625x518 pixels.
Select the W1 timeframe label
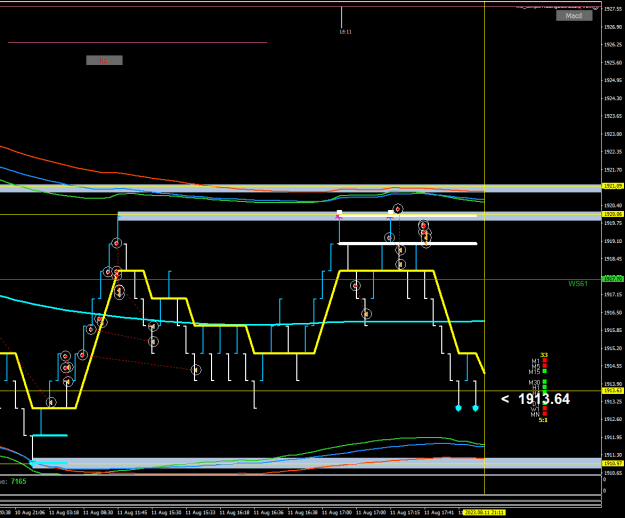click(535, 409)
